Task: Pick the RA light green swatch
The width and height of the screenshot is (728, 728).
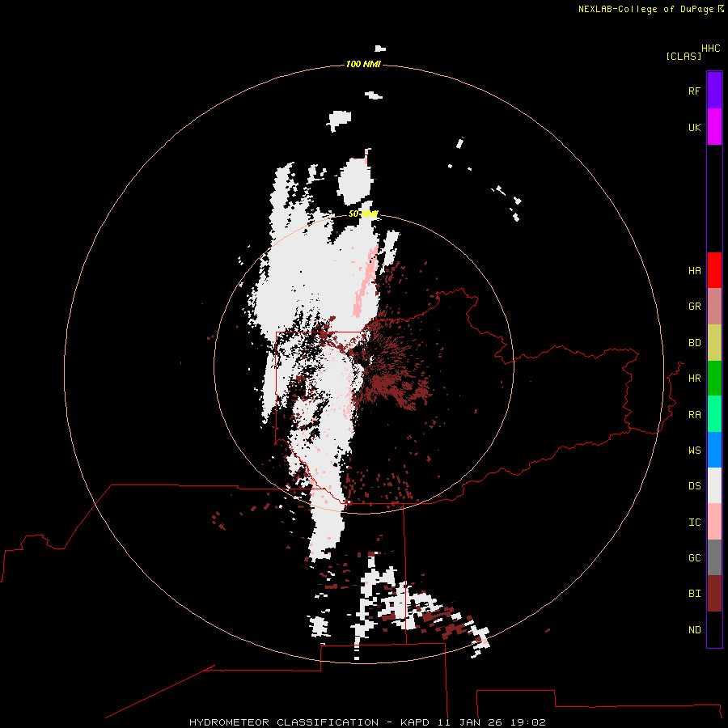Action: pos(714,414)
